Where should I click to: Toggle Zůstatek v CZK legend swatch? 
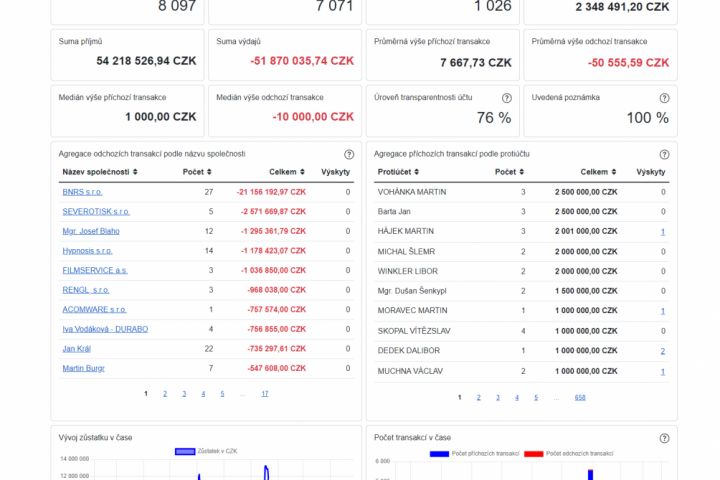click(x=185, y=452)
